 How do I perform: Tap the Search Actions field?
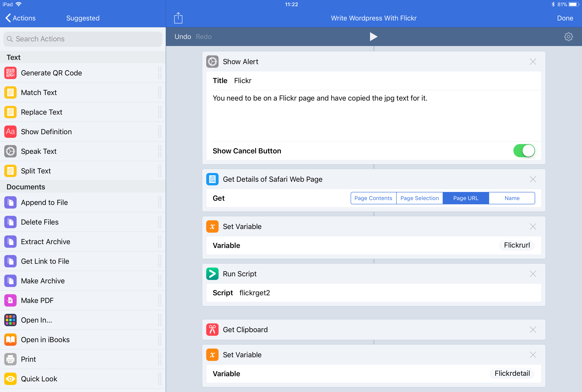[x=83, y=39]
